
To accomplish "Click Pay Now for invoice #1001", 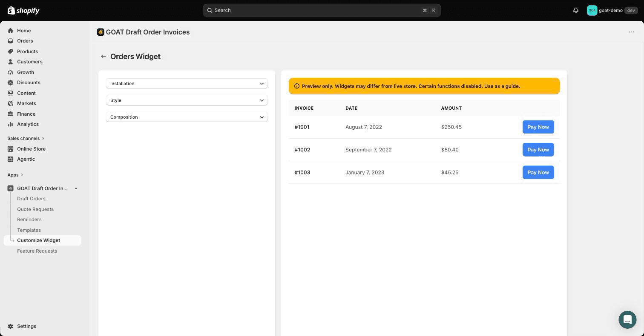I will (x=538, y=127).
